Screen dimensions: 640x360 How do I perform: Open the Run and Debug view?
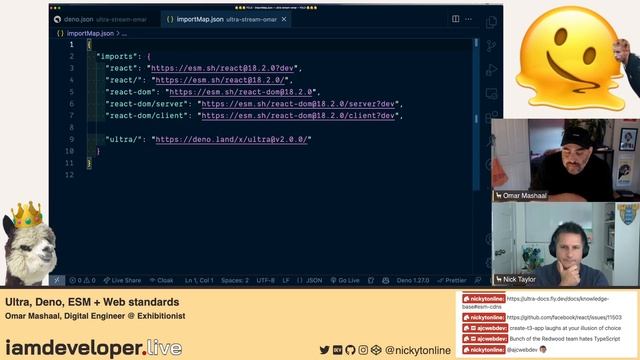pyautogui.click(x=491, y=70)
